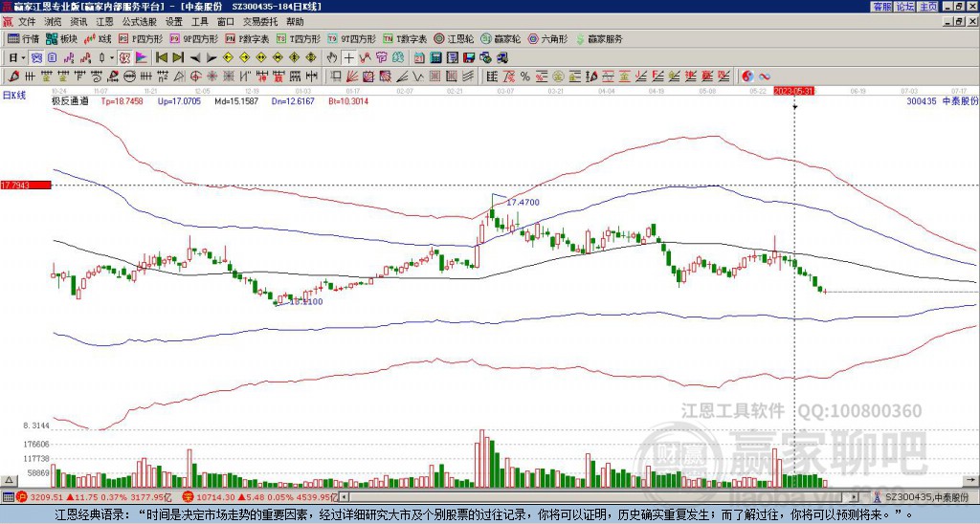Click the Bt=10.3014 value
980x524 pixels.
click(x=348, y=100)
